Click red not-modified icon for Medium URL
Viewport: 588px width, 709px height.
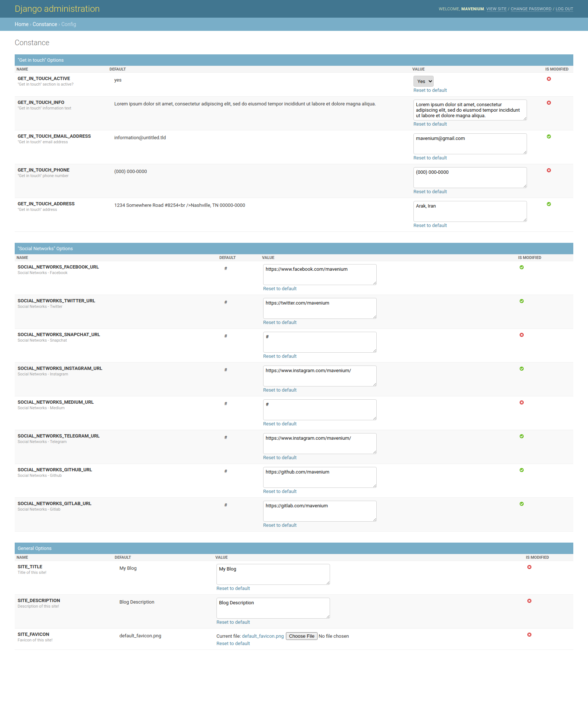(x=521, y=403)
